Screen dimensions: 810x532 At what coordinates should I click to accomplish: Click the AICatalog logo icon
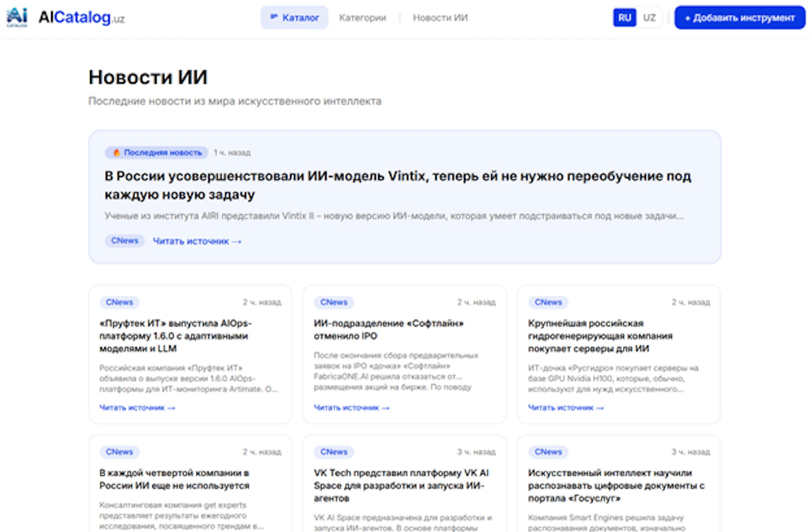click(17, 17)
